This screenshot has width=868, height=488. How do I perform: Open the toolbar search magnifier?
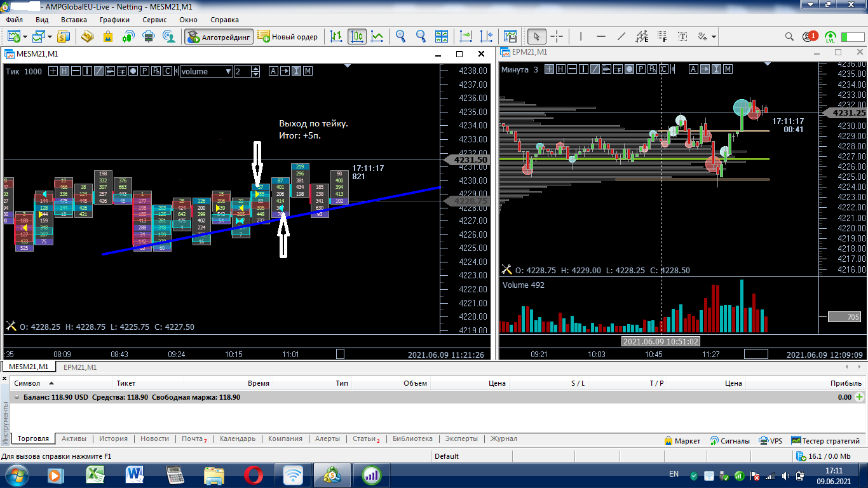(x=789, y=36)
